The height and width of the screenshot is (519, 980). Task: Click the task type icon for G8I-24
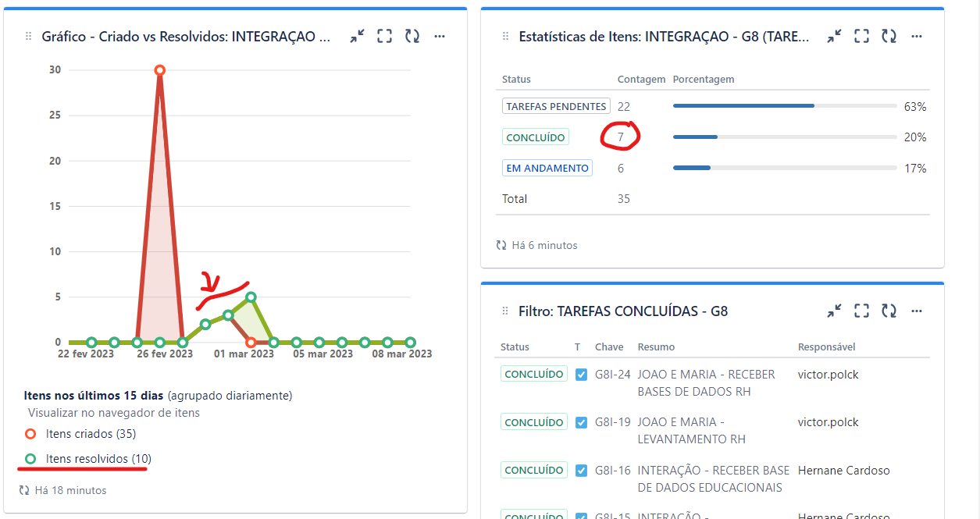click(x=581, y=375)
